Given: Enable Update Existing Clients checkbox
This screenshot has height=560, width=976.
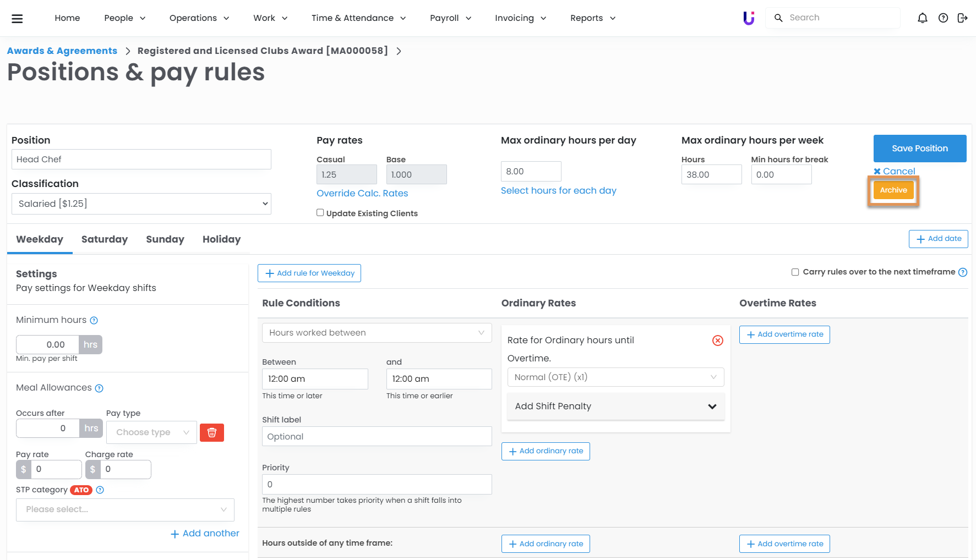Looking at the screenshot, I should pos(320,213).
